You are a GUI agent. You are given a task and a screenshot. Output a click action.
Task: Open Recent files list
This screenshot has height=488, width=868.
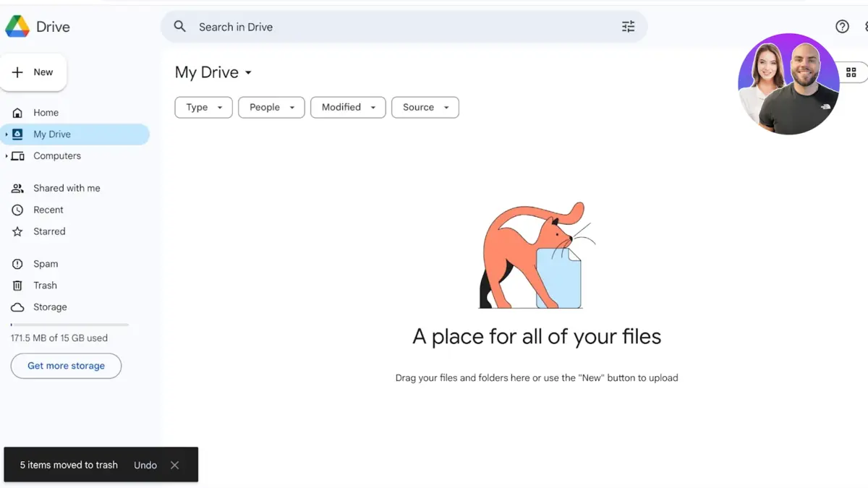[48, 210]
